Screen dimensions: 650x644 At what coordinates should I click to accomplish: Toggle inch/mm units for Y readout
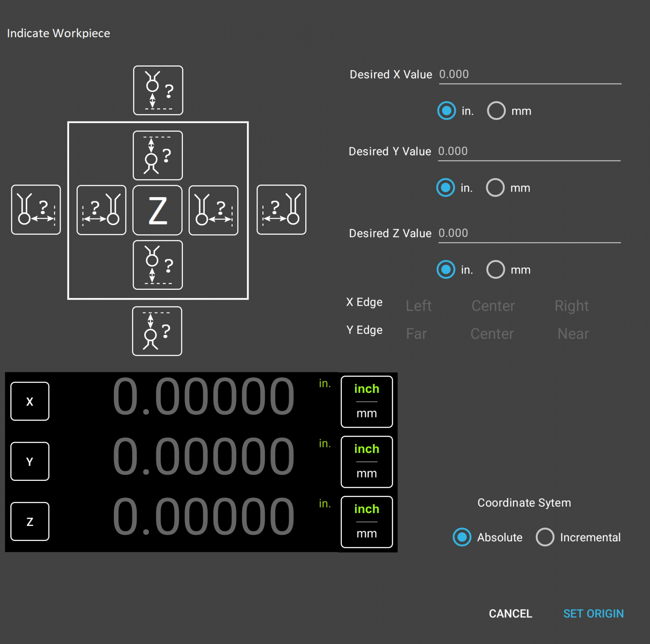tap(367, 462)
